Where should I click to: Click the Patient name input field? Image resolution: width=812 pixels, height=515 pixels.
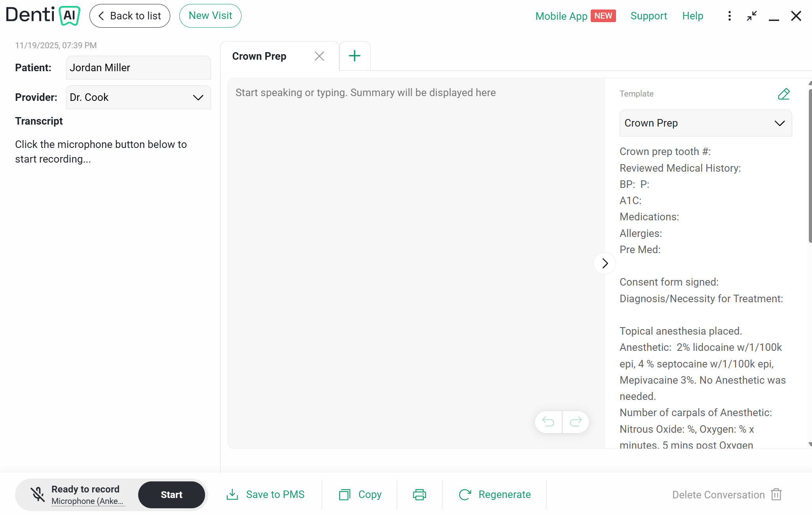pyautogui.click(x=139, y=68)
